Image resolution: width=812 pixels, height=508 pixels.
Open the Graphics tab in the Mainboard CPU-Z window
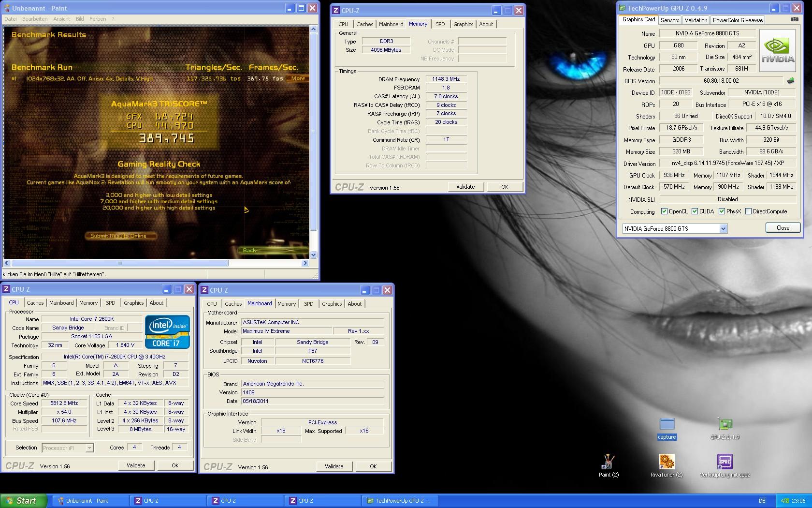click(x=332, y=304)
